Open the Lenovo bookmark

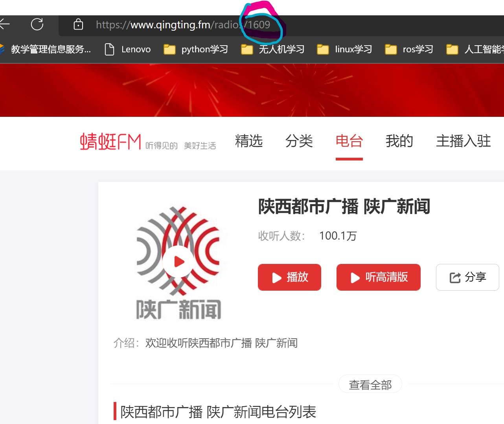coord(128,49)
